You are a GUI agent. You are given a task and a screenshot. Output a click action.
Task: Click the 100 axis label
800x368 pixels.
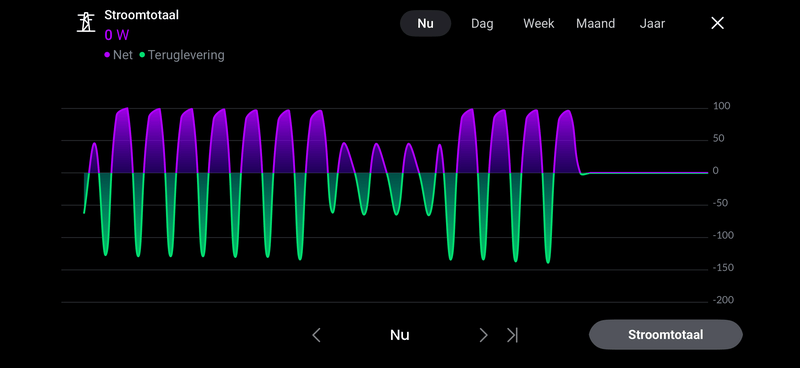(722, 107)
